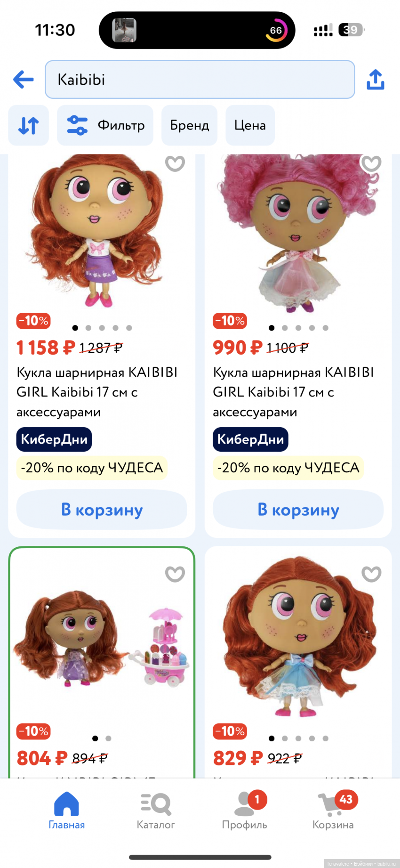Expand the Цена price filter

click(x=250, y=125)
